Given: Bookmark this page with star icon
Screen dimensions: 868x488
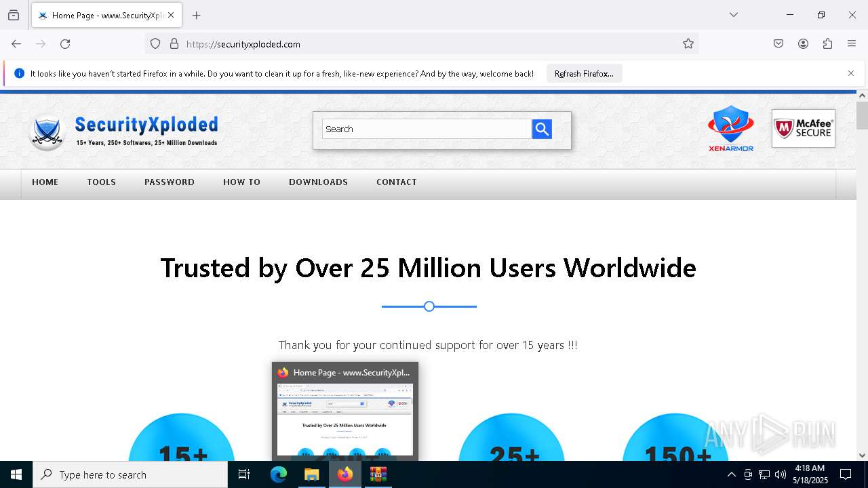Looking at the screenshot, I should [688, 43].
